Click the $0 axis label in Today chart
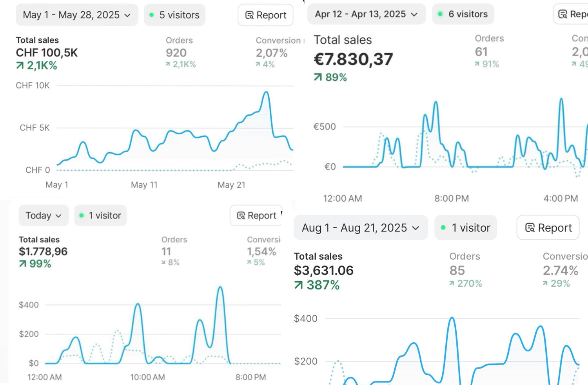 [x=34, y=363]
